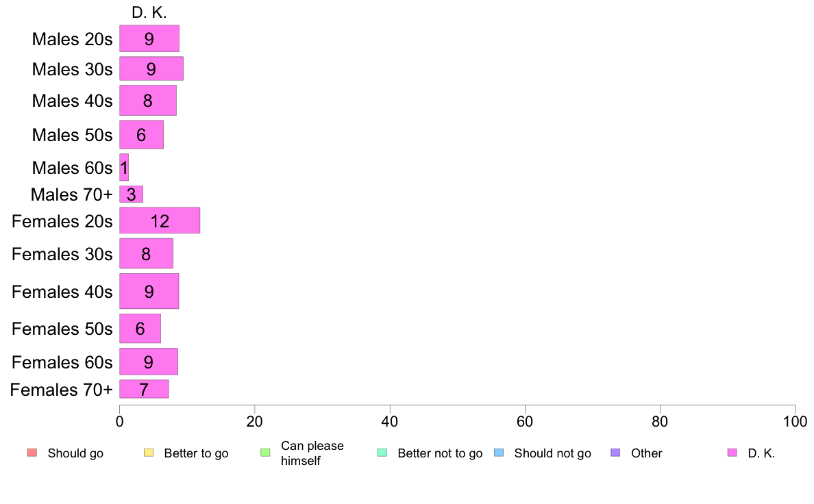
Task: Click the Males 50s row label
Action: click(x=72, y=135)
